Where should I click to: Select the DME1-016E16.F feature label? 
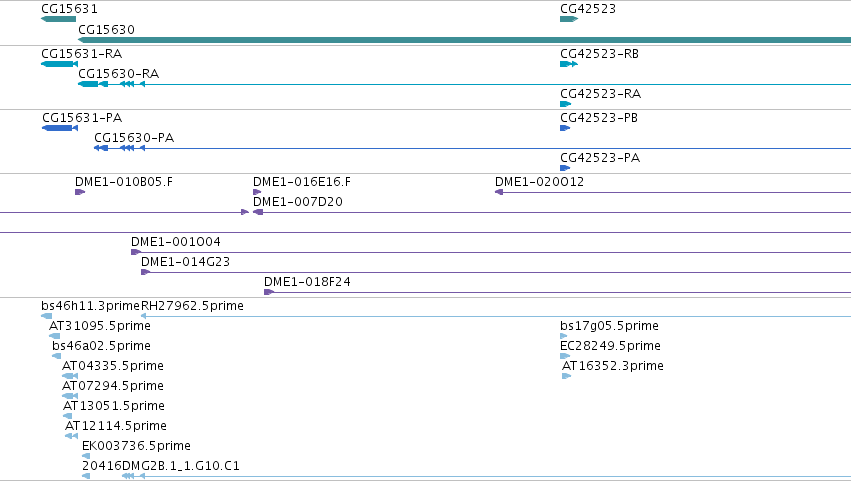pos(302,182)
